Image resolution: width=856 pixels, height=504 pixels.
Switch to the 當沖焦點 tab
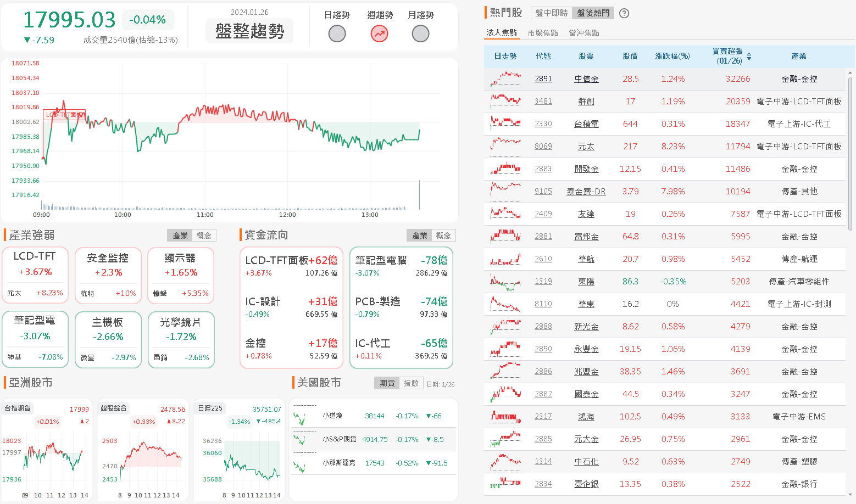[x=585, y=32]
